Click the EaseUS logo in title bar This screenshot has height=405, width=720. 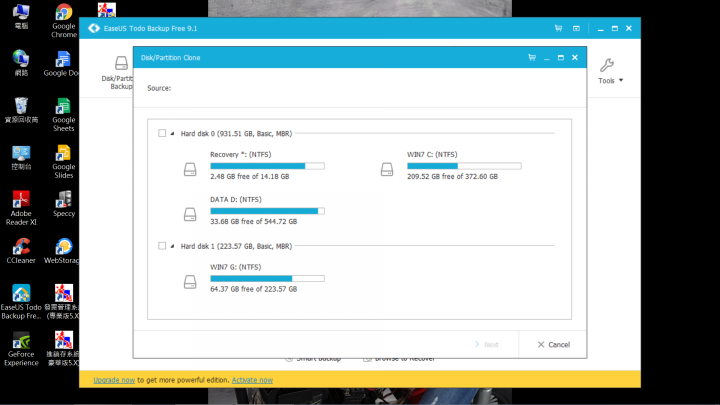[94, 28]
